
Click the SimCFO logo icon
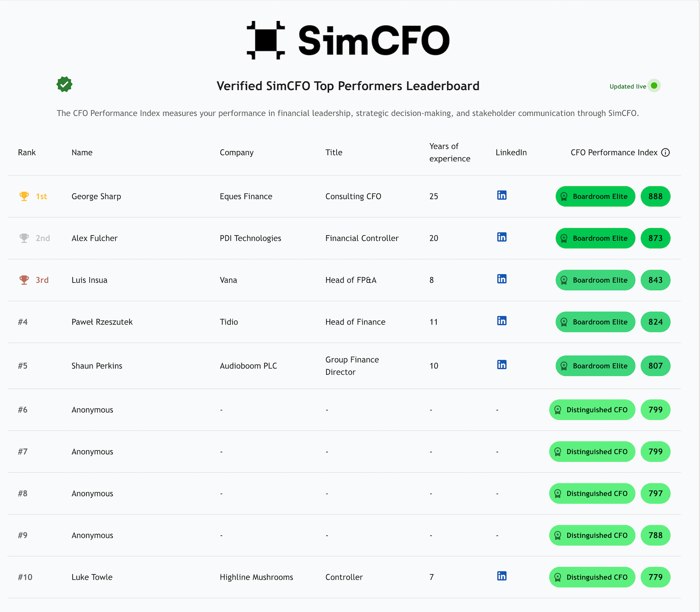point(266,40)
